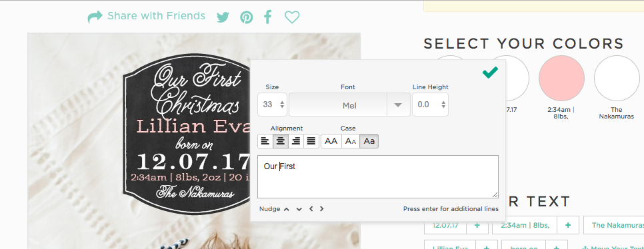Align text center

tap(281, 141)
